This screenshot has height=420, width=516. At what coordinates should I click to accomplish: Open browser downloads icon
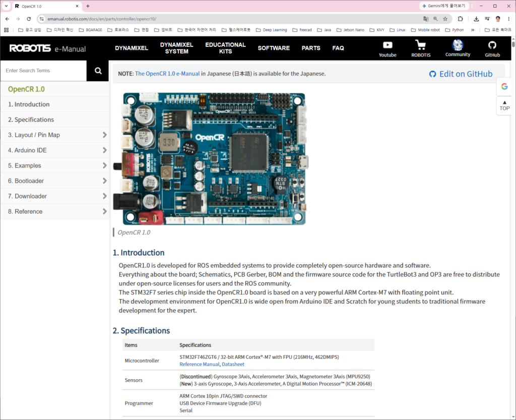tap(476, 19)
